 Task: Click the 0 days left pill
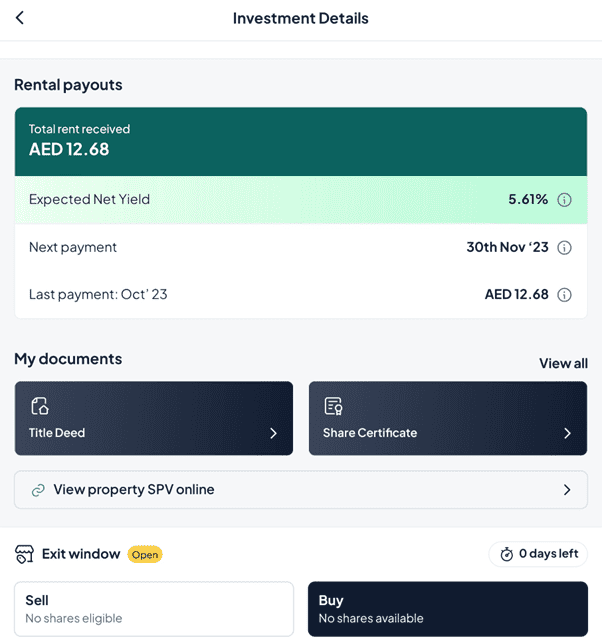[x=538, y=554]
